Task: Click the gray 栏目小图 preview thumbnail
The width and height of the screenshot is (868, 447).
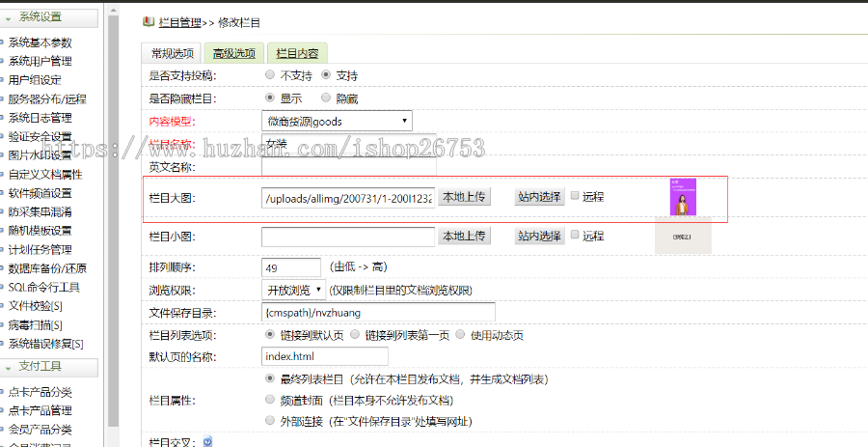Action: [683, 236]
